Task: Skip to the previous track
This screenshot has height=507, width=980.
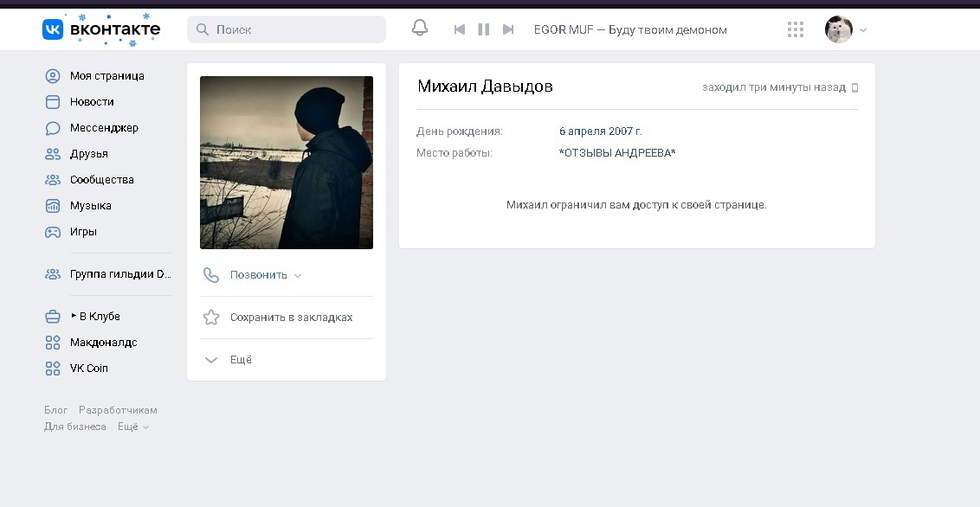Action: 460,29
